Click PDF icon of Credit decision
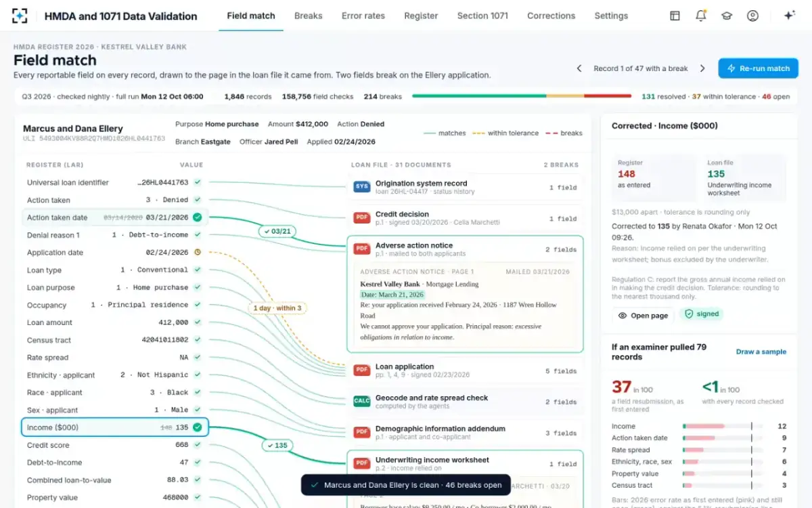The height and width of the screenshot is (508, 812). 362,218
